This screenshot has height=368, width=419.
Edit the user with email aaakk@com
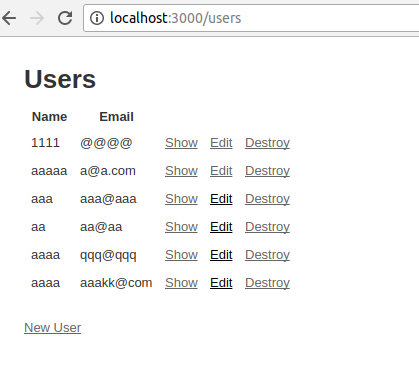tap(221, 283)
